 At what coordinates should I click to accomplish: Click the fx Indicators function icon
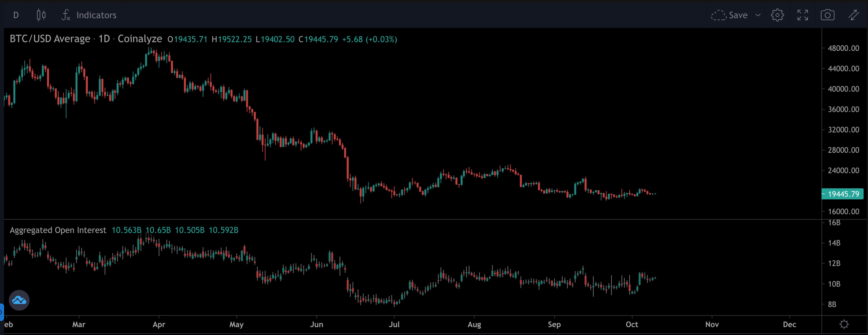(x=66, y=15)
